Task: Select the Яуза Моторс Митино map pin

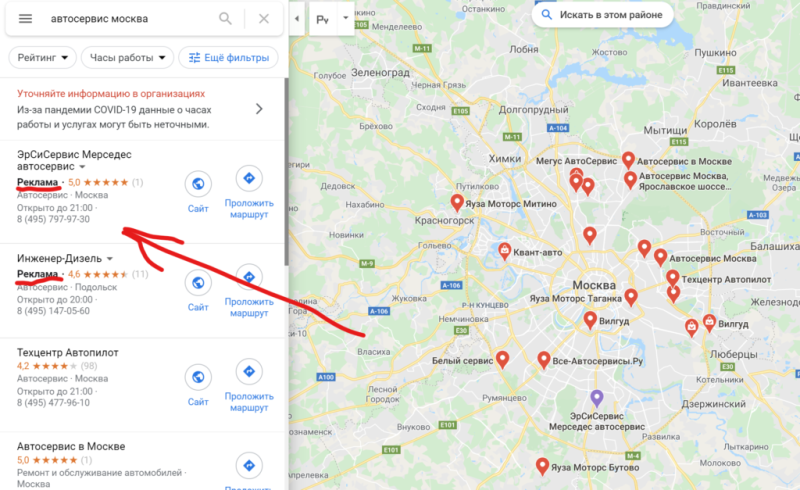Action: pos(457,203)
